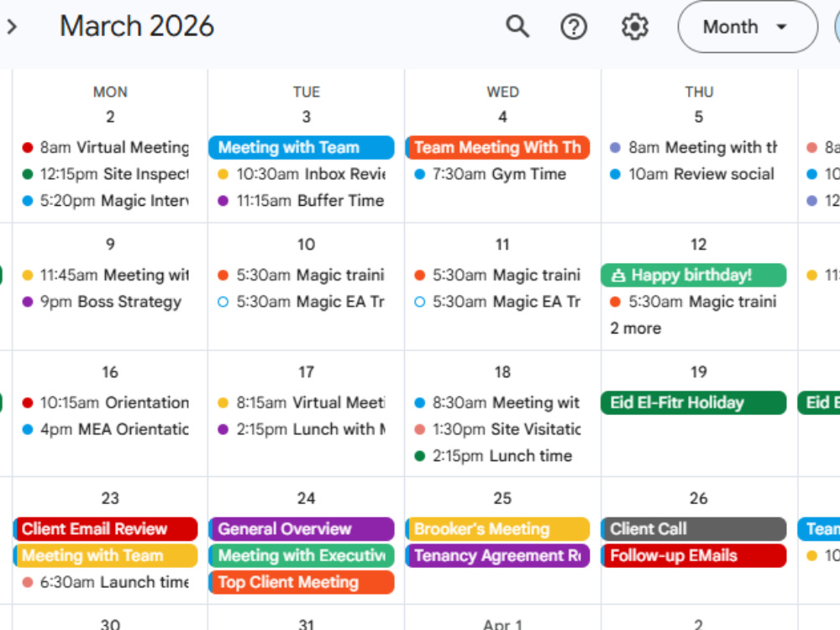Select date 5 under THU

699,116
